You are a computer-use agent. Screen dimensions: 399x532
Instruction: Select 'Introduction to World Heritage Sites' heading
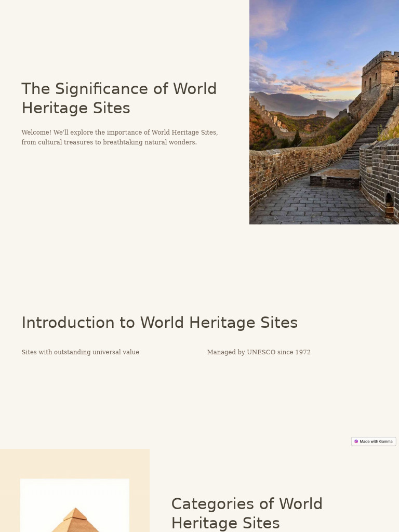pyautogui.click(x=159, y=322)
